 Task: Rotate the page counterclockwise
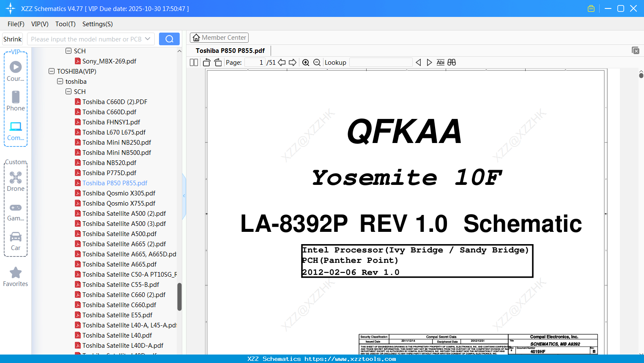pos(206,63)
